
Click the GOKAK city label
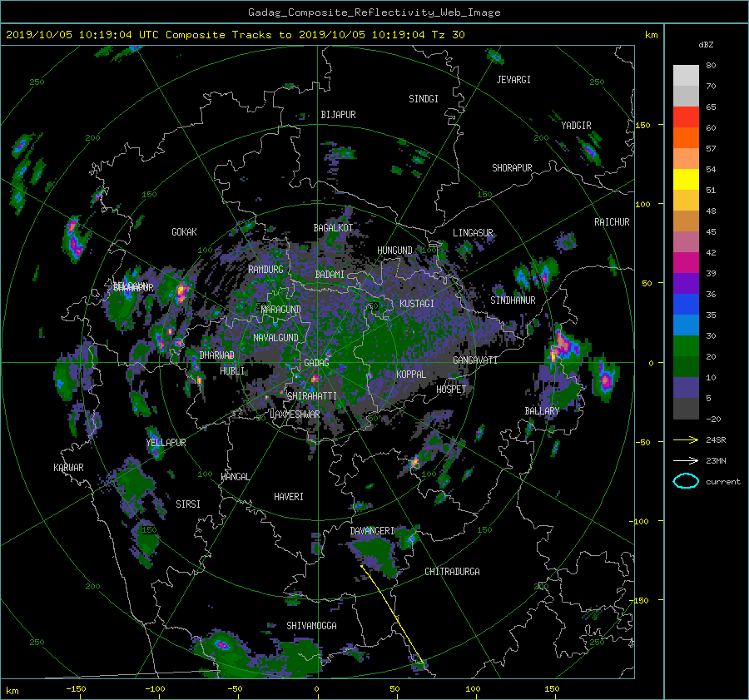pos(184,232)
